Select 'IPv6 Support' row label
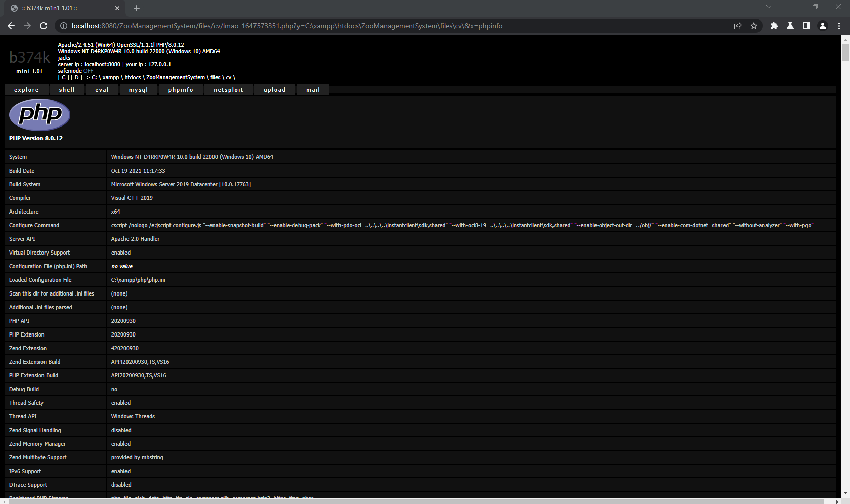This screenshot has width=850, height=504. tap(25, 471)
